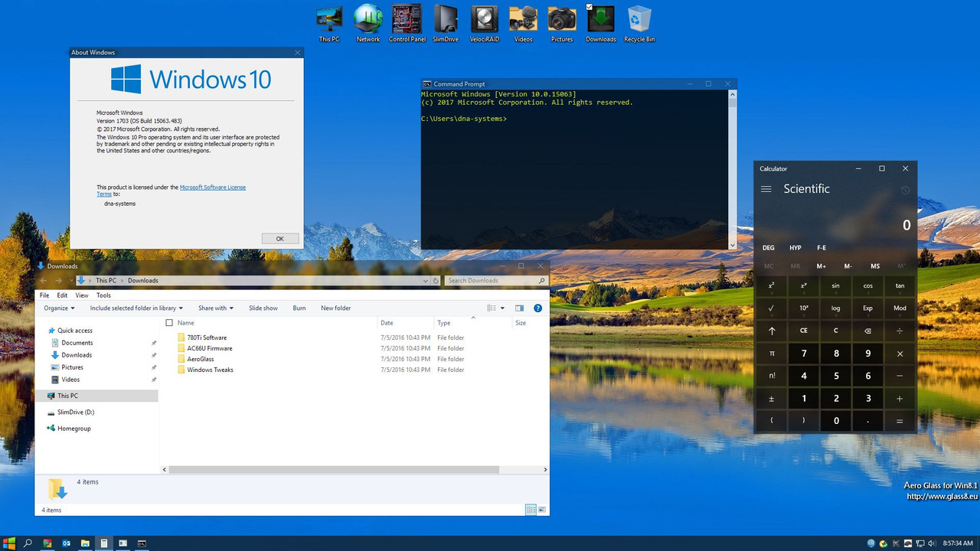Expand the This PC breadcrumb chevron

122,281
